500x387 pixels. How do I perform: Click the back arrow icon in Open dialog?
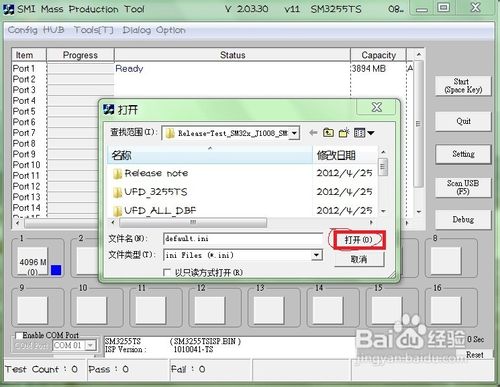pyautogui.click(x=313, y=133)
